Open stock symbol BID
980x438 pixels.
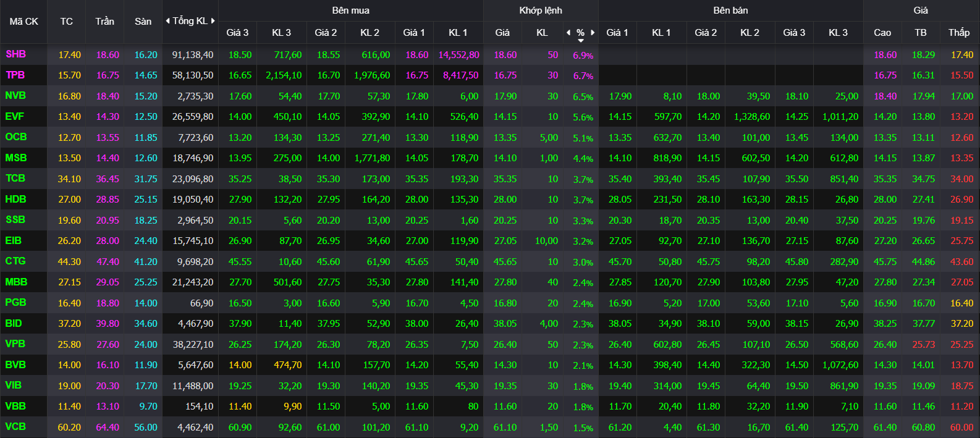point(14,323)
